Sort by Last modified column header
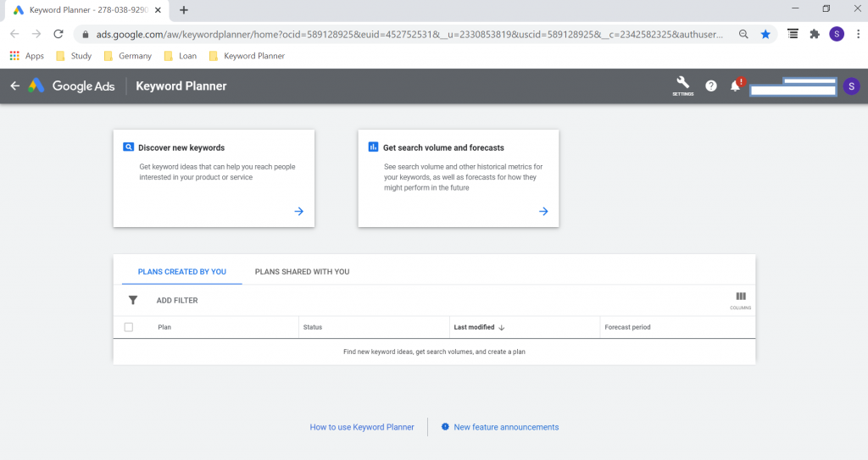 (x=474, y=327)
